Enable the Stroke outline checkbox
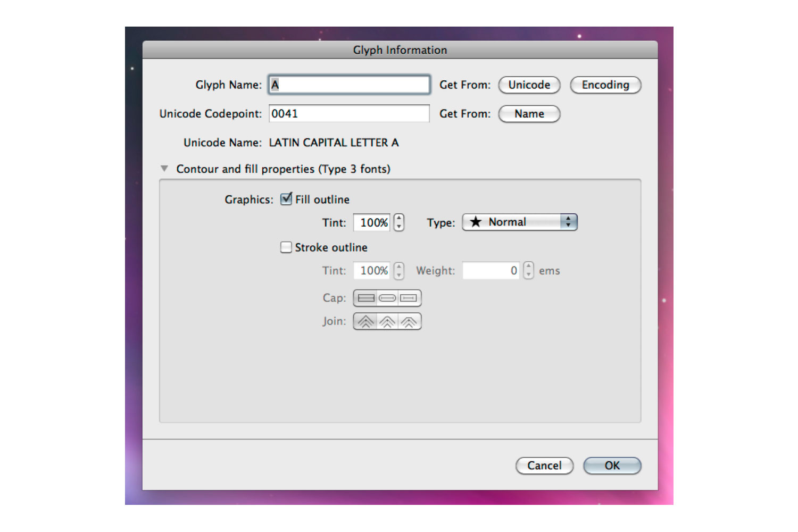 tap(286, 247)
